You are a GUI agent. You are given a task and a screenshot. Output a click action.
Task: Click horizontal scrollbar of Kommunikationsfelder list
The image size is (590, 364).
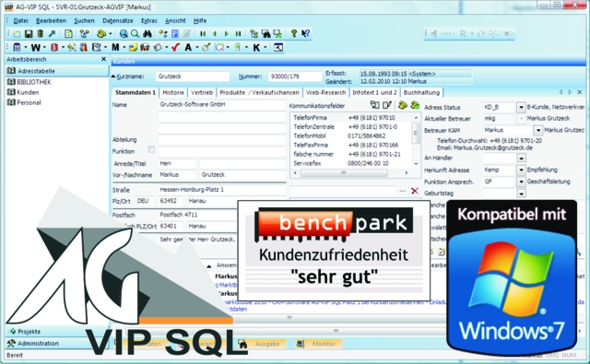pyautogui.click(x=350, y=173)
